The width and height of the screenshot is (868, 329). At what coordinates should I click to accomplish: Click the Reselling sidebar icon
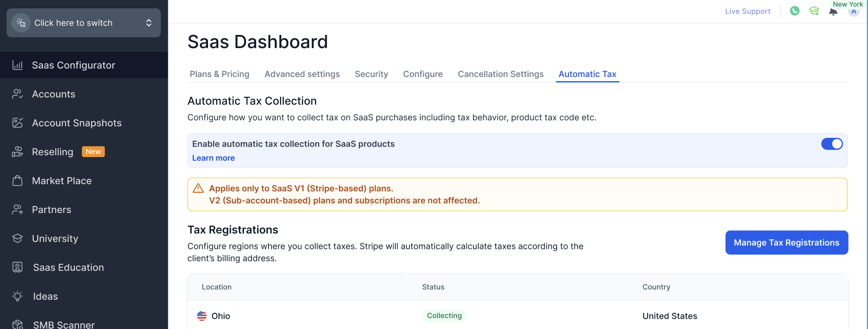[18, 152]
